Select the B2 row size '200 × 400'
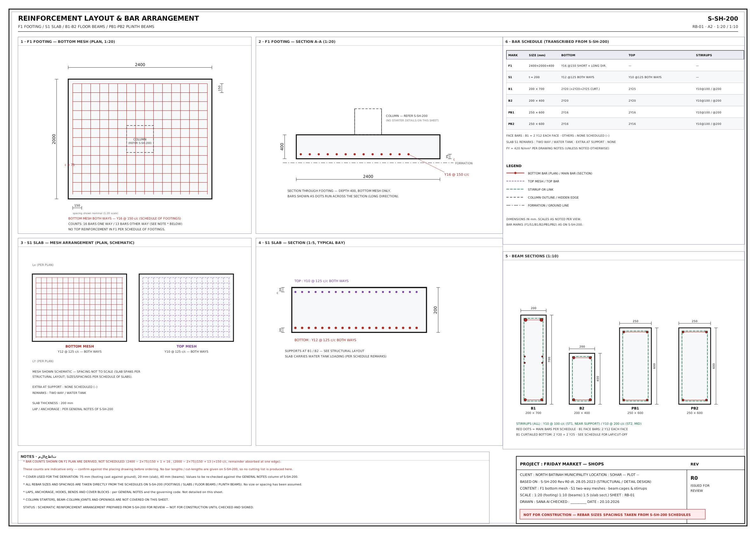 point(537,101)
